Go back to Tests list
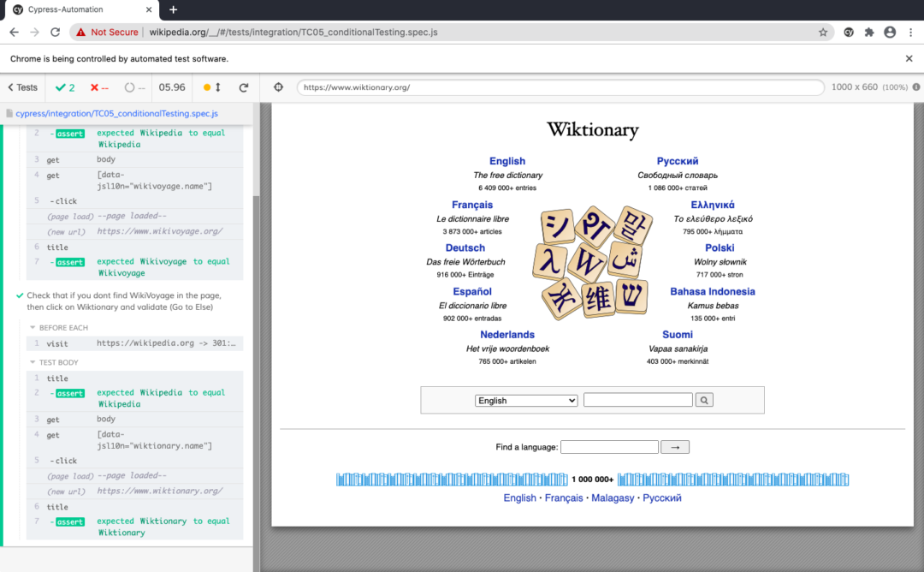 [22, 87]
